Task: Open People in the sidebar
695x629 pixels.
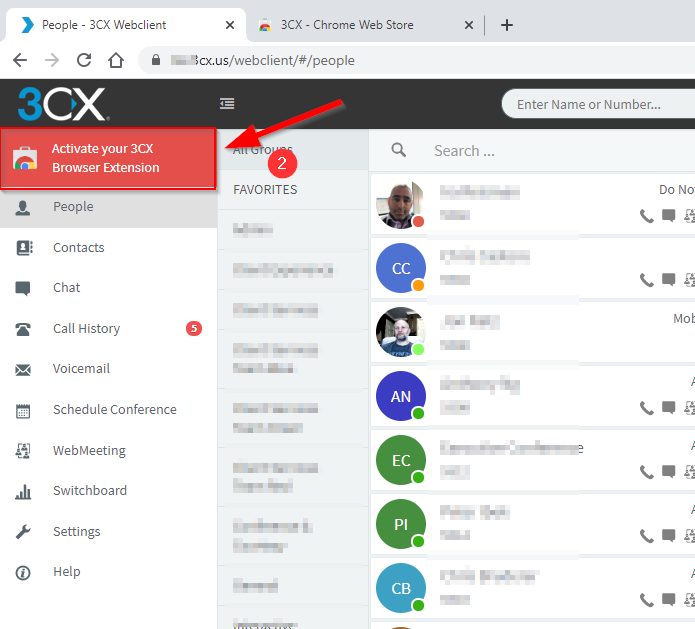Action: tap(108, 207)
